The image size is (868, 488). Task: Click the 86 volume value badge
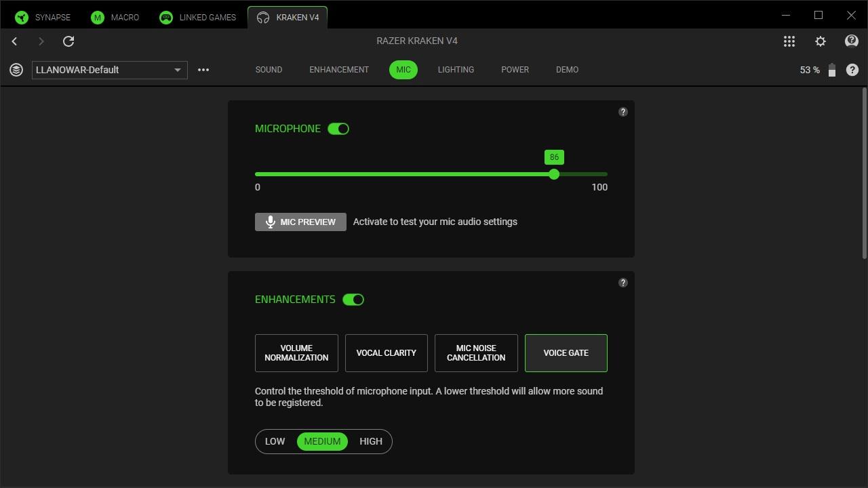click(x=554, y=157)
